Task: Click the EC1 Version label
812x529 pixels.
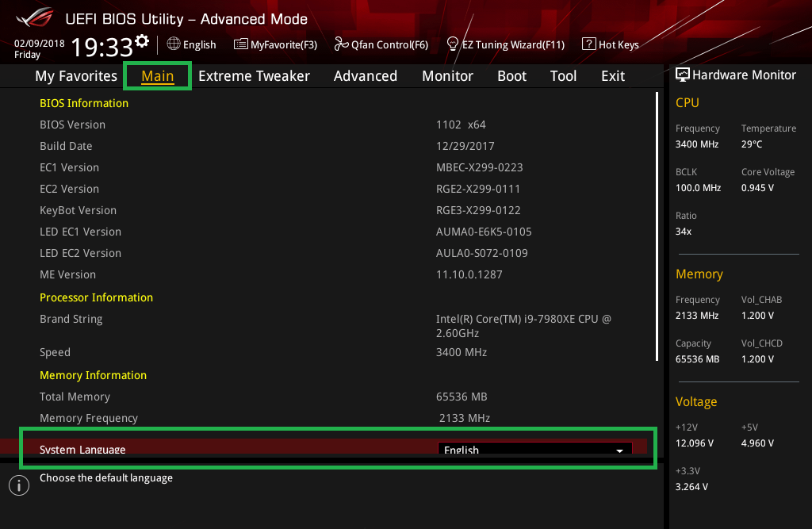Action: pyautogui.click(x=70, y=167)
